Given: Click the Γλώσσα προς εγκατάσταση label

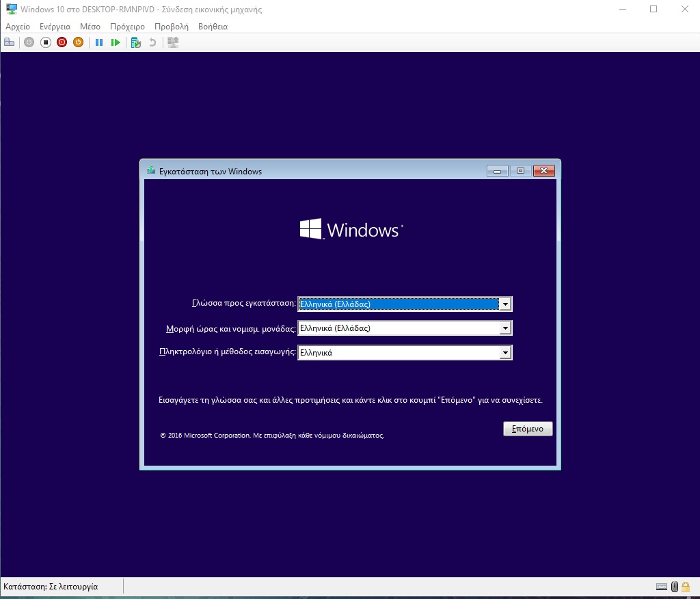Looking at the screenshot, I should [x=244, y=304].
